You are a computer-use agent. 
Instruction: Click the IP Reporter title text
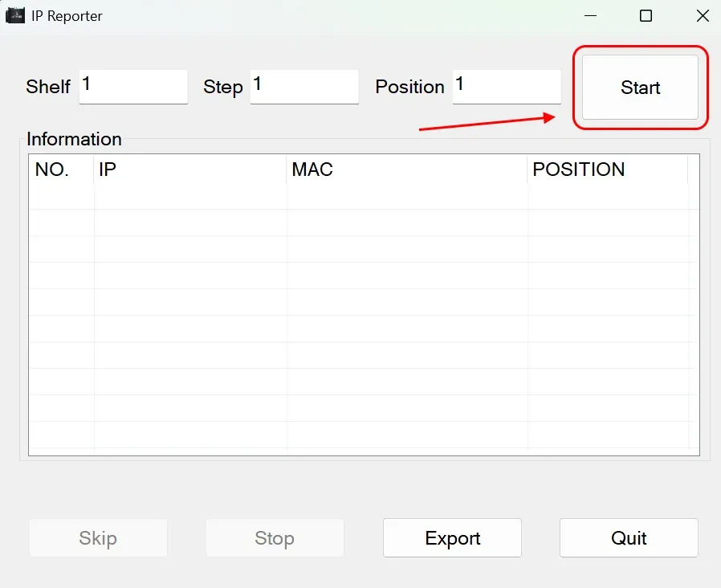(67, 15)
